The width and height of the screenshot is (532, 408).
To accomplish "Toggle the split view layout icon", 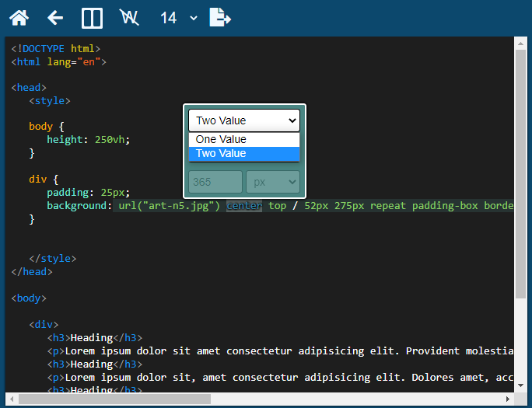I will tap(92, 18).
